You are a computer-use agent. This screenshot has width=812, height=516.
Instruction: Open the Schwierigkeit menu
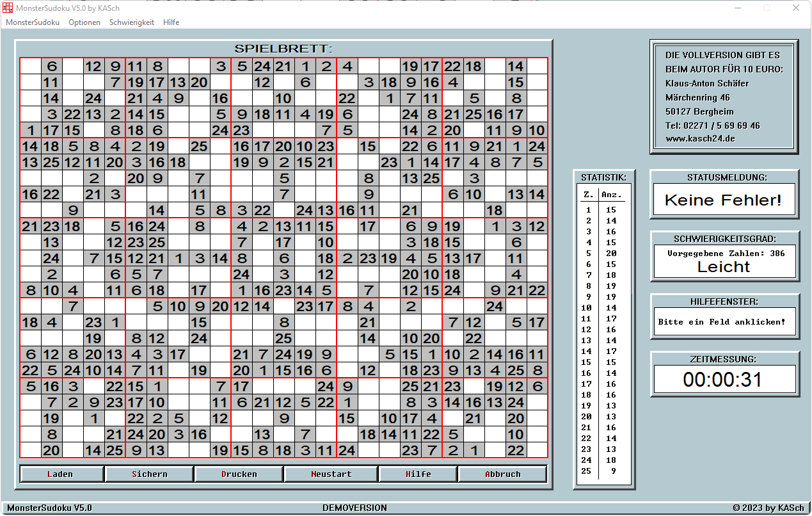point(132,22)
